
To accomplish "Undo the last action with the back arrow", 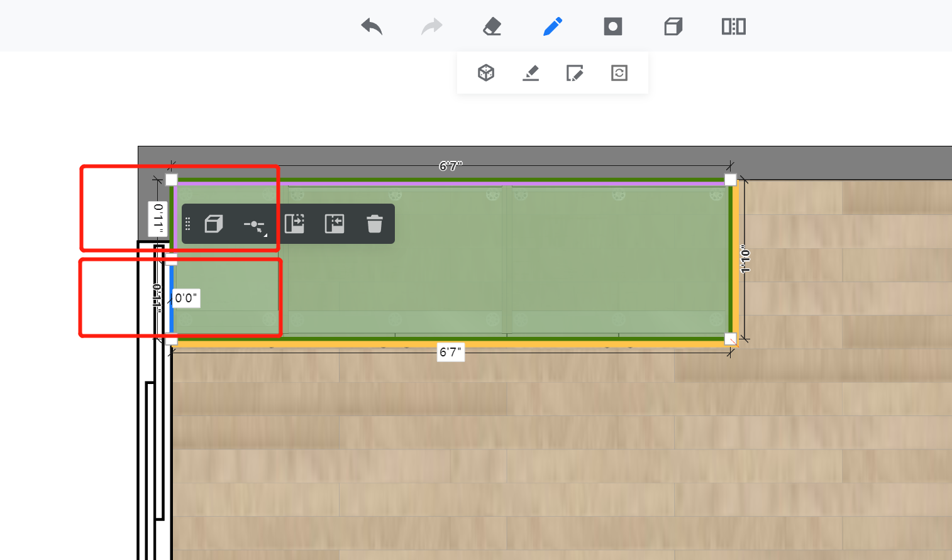I will [372, 26].
